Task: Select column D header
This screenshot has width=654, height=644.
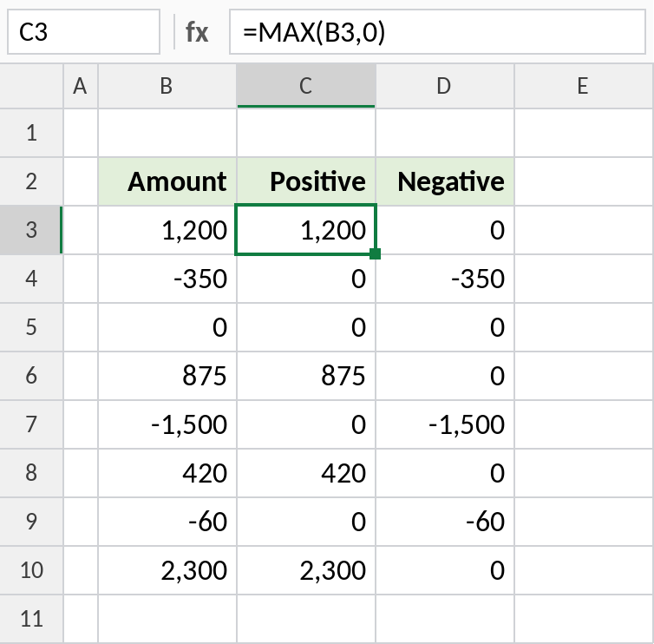Action: [x=445, y=86]
